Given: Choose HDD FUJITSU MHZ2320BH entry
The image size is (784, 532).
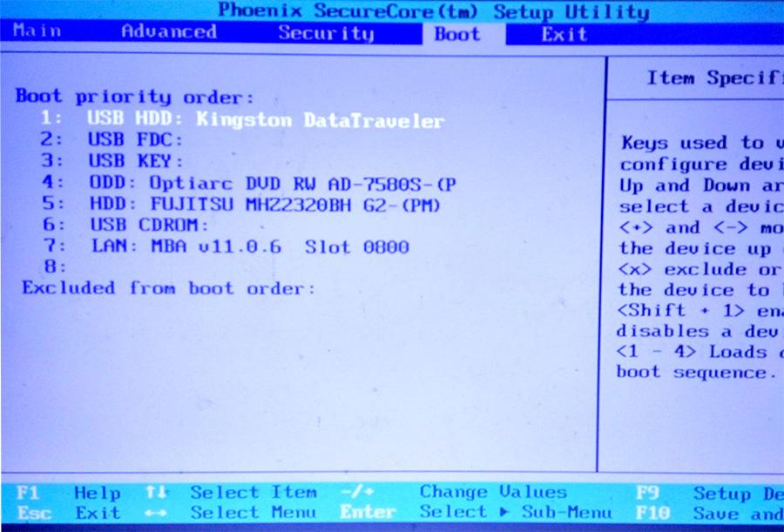Looking at the screenshot, I should click(x=265, y=205).
